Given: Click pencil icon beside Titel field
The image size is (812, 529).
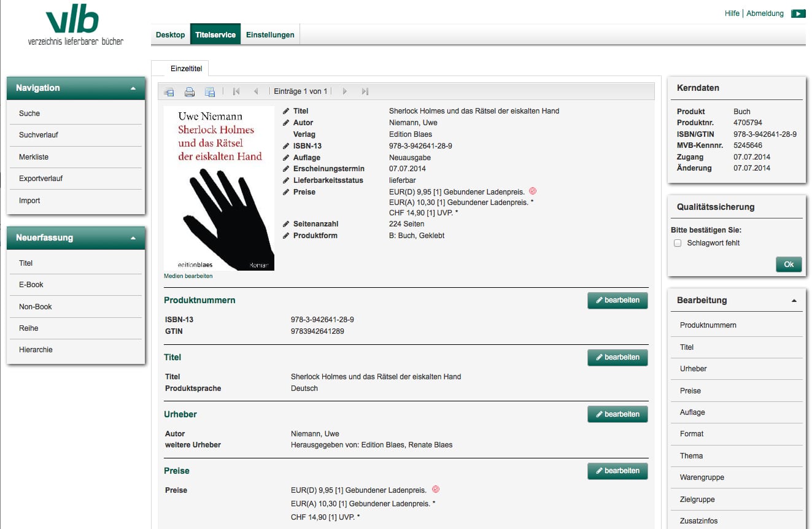Looking at the screenshot, I should (x=286, y=111).
